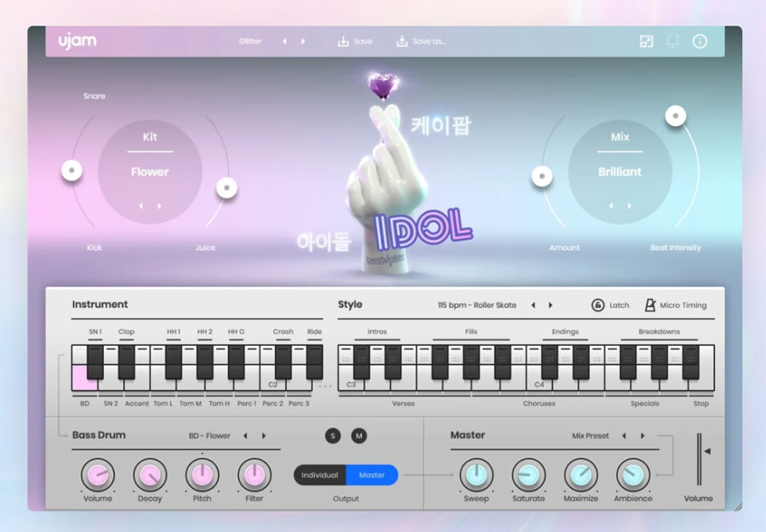Click the Bass Drum Volume knob
The width and height of the screenshot is (766, 532).
tap(98, 475)
